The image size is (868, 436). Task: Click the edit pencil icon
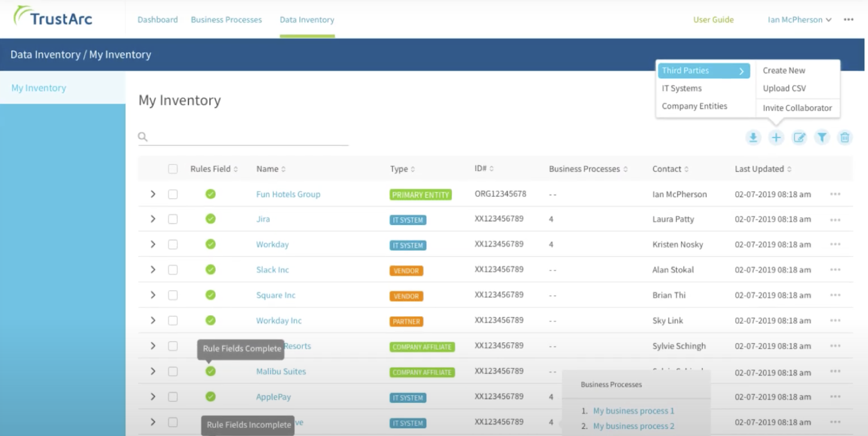click(799, 137)
